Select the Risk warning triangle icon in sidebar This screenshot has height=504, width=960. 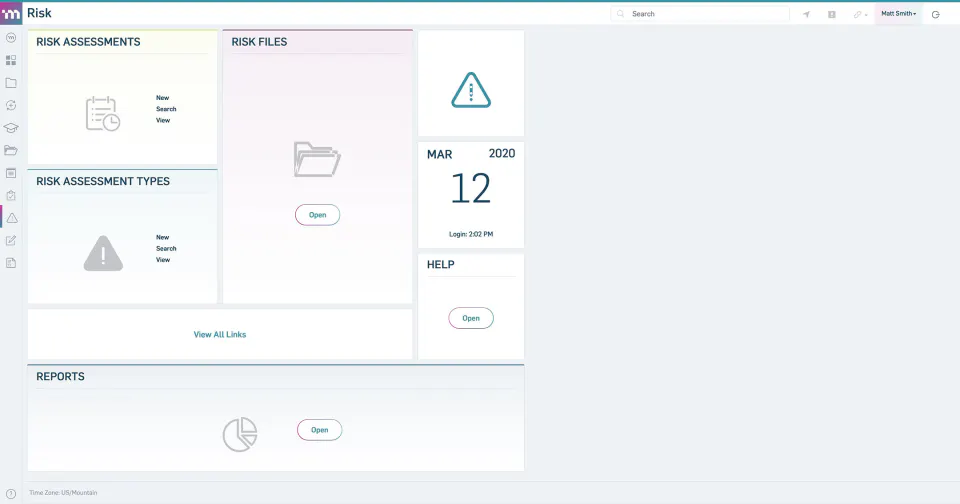point(12,218)
